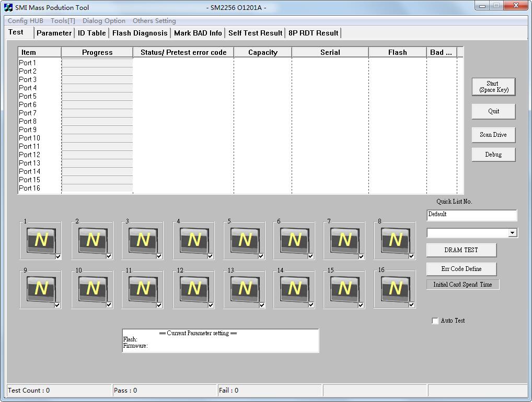
Task: Open the Tools[T] menu
Action: (63, 21)
